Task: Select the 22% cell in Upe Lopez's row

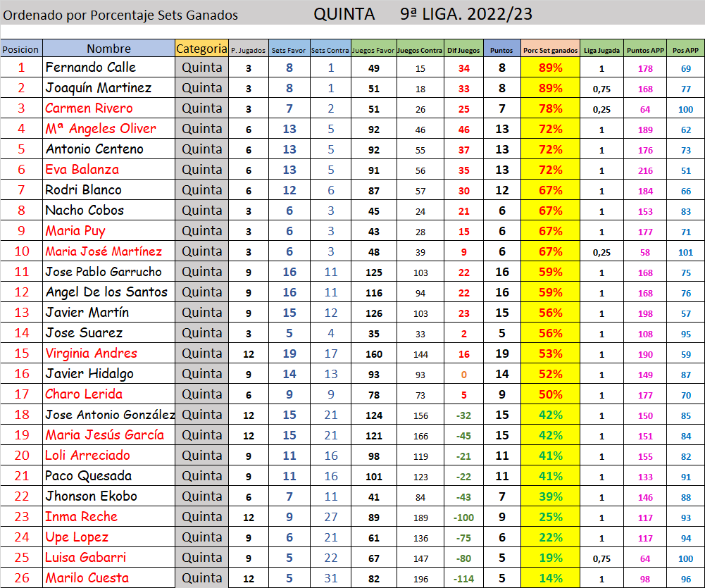Action: pyautogui.click(x=550, y=537)
